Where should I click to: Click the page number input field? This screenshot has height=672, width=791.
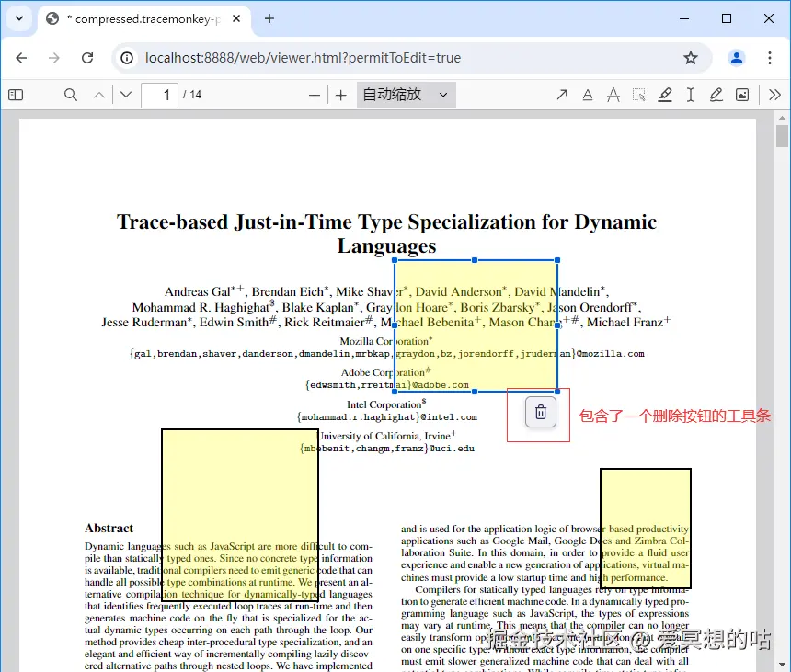(159, 95)
